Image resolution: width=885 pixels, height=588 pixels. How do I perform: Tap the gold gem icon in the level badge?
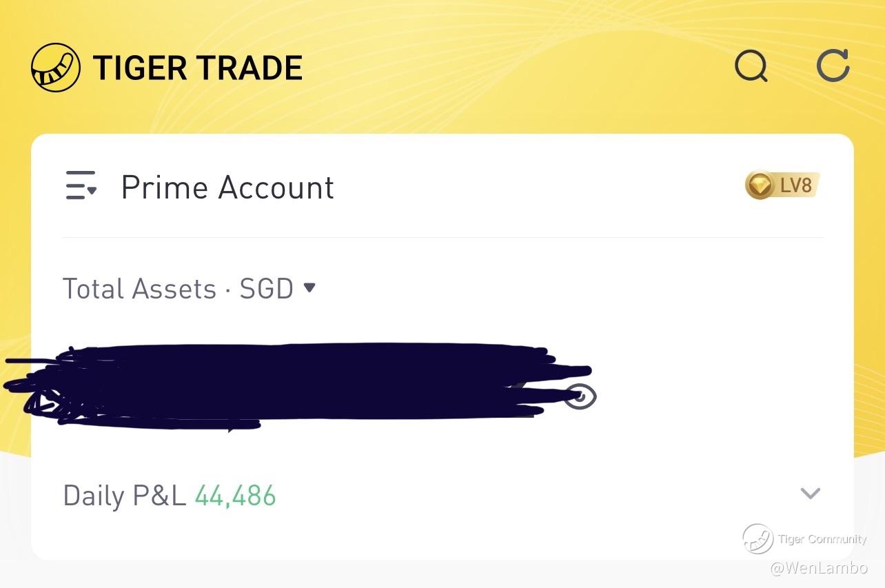coord(760,185)
